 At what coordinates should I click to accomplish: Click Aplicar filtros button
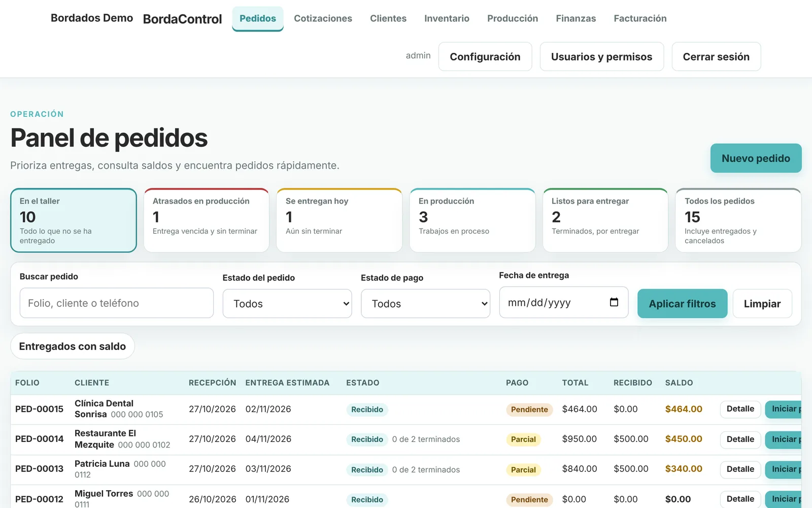tap(682, 304)
